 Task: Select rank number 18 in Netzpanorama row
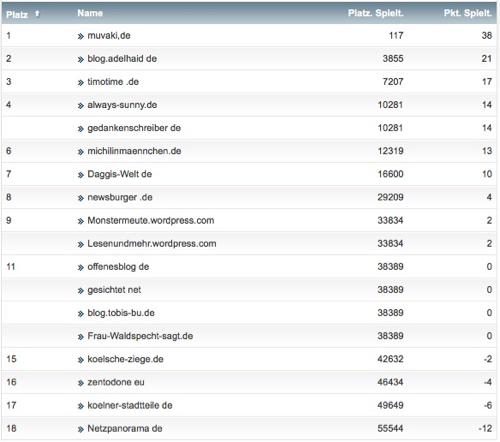(x=11, y=428)
